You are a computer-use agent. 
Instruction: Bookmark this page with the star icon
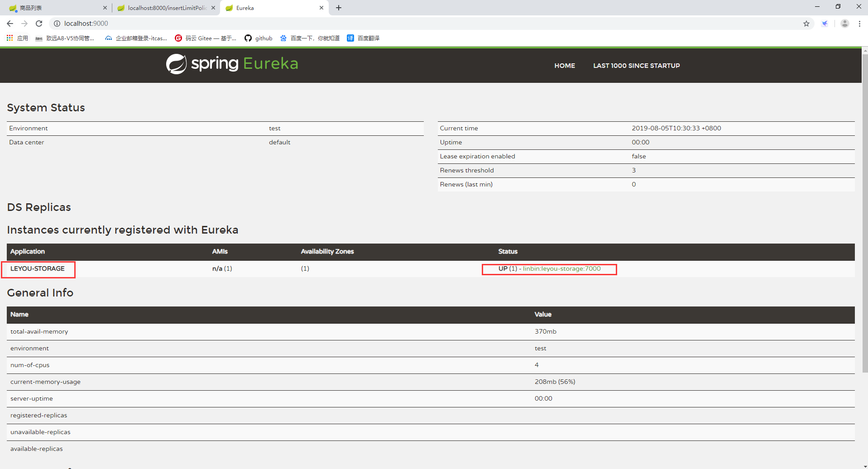click(x=806, y=24)
